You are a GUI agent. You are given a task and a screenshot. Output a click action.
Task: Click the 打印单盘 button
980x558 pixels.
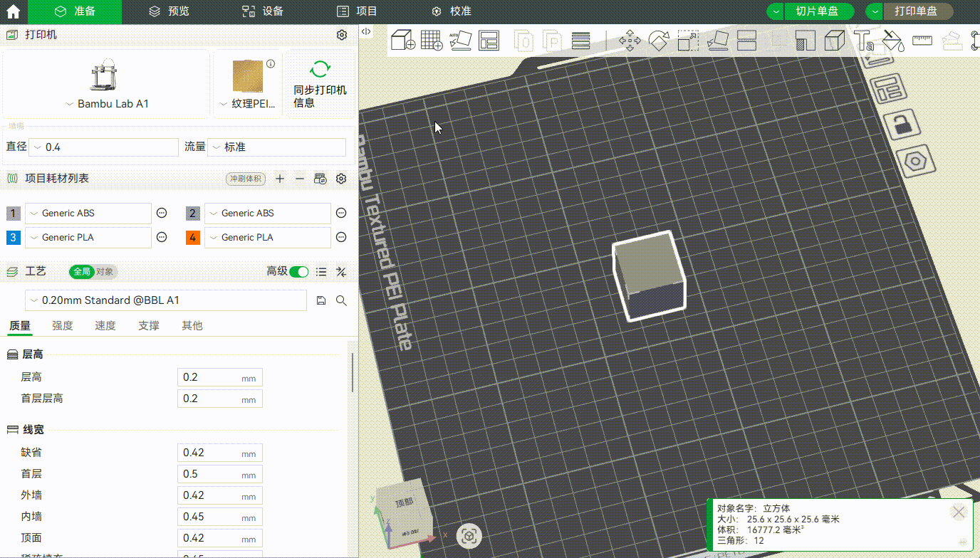(918, 11)
